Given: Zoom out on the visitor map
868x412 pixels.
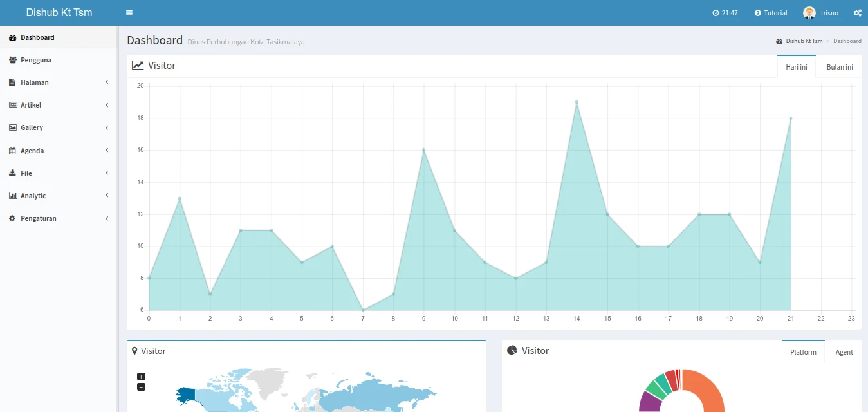Looking at the screenshot, I should (142, 387).
